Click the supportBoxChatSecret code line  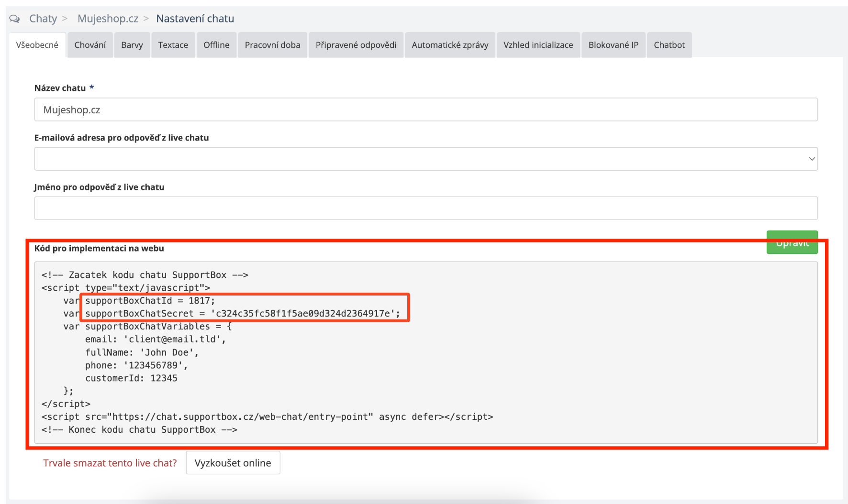(x=232, y=314)
